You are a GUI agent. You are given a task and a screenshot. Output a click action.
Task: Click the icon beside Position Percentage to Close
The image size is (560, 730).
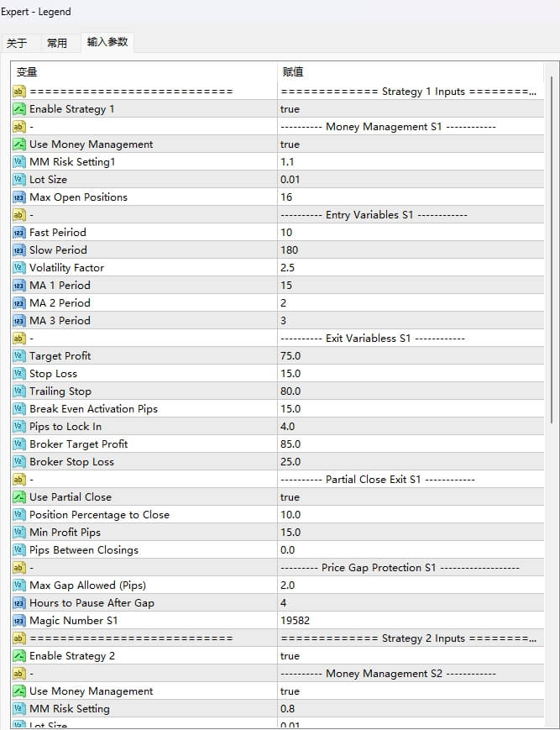19,515
